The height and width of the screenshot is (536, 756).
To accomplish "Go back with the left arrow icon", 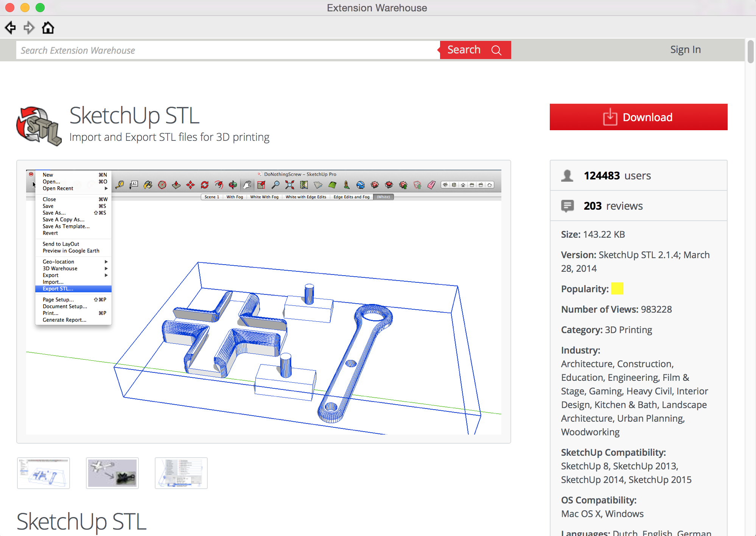I will [x=10, y=28].
